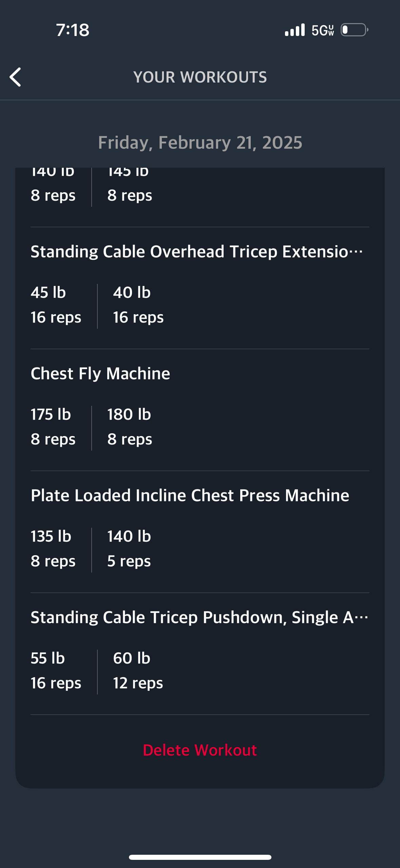This screenshot has width=400, height=868.
Task: Open Standing Cable Tricep Pushdown, Single Arm exercise
Action: 199,617
